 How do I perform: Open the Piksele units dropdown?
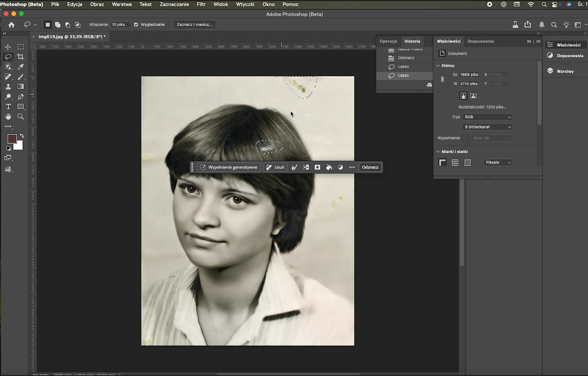tap(498, 162)
